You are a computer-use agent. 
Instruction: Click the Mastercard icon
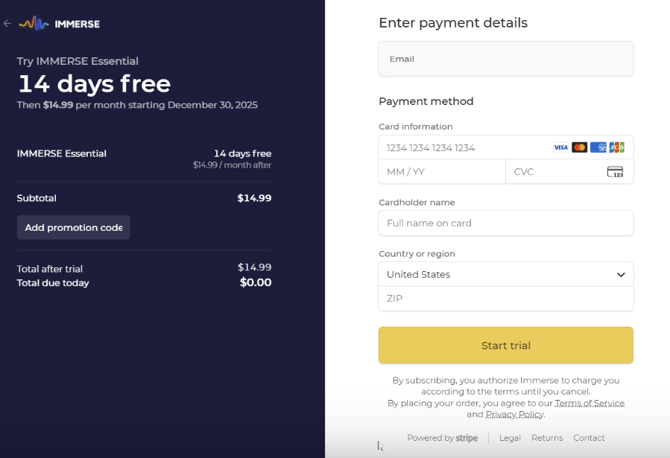click(579, 147)
